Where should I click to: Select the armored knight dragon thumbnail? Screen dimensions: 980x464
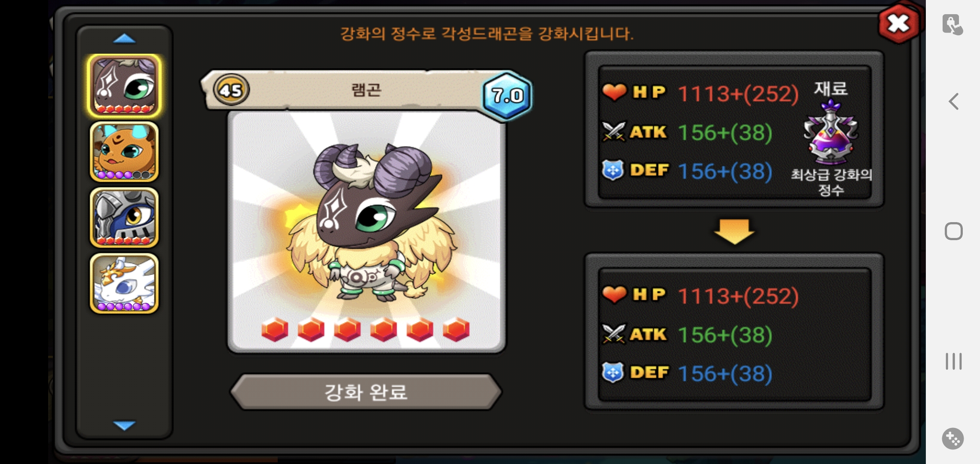click(x=124, y=217)
